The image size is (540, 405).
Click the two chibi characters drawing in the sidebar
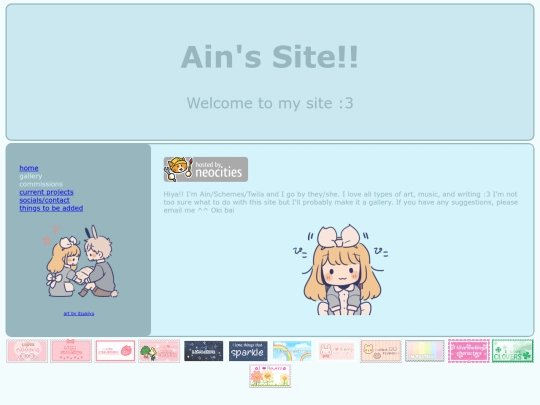pyautogui.click(x=81, y=262)
